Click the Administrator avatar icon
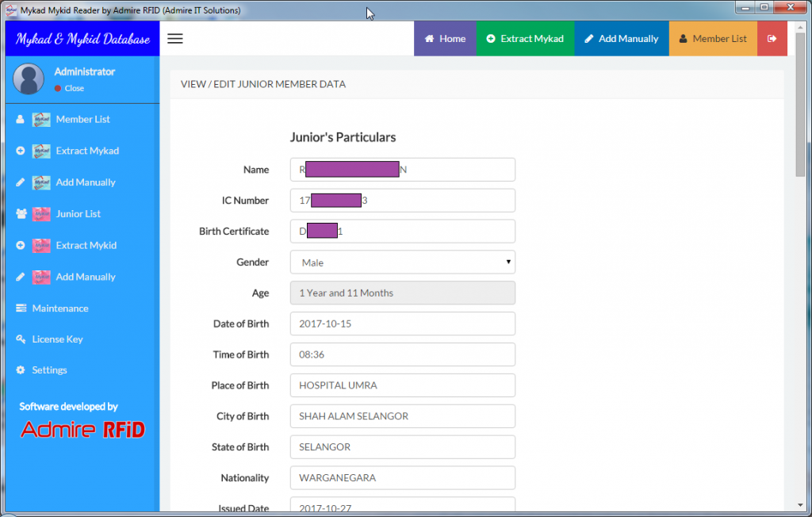Viewport: 812px width, 517px height. click(29, 79)
